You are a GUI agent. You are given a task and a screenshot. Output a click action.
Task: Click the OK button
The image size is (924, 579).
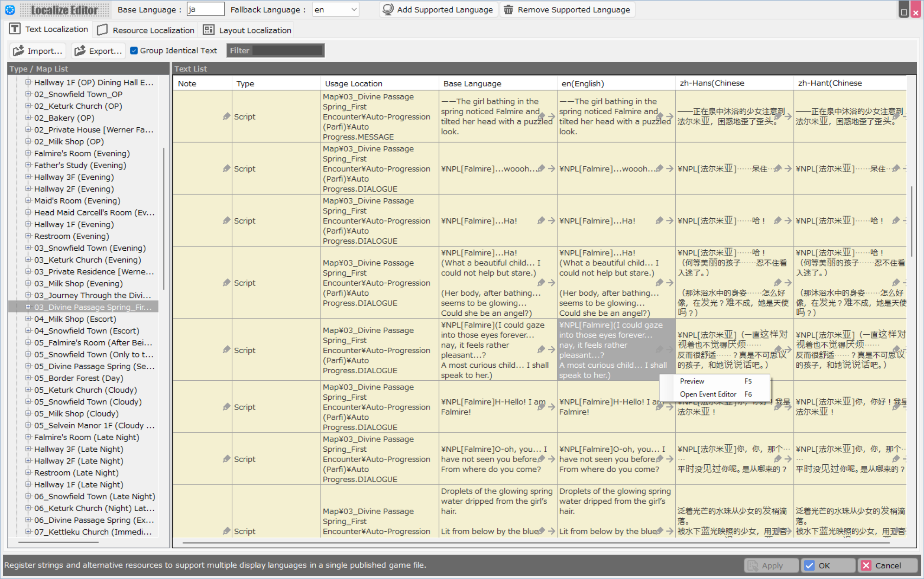tap(827, 565)
